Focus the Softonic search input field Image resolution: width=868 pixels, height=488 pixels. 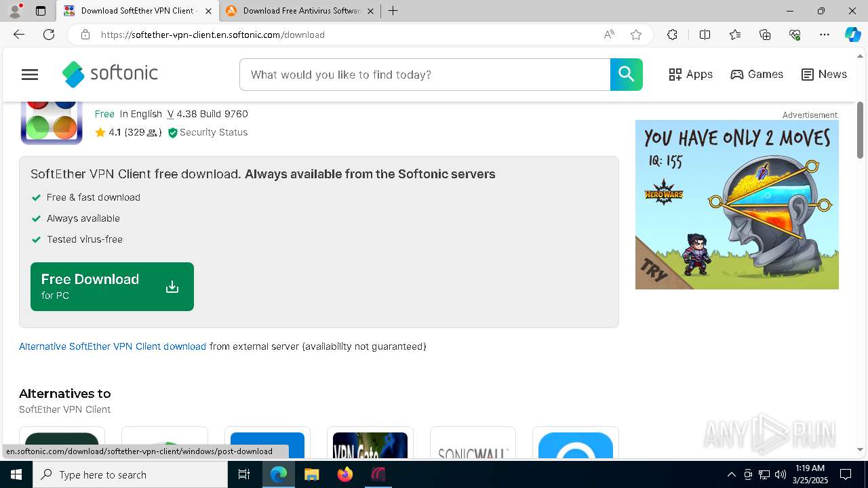[x=425, y=75]
